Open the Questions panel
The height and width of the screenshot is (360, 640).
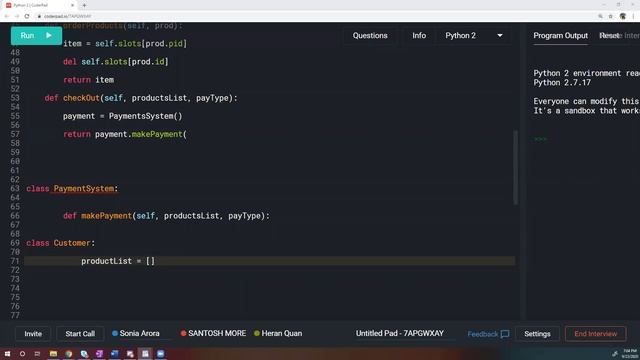[x=370, y=36]
